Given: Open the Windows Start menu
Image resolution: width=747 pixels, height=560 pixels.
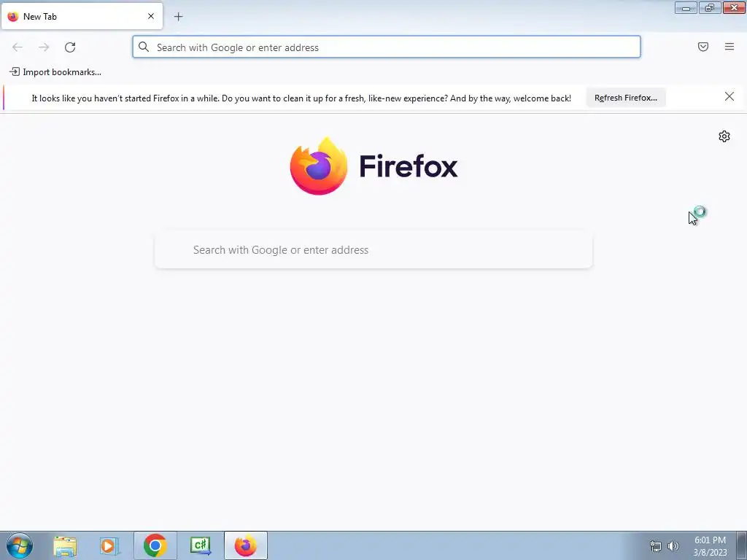Looking at the screenshot, I should 20,545.
